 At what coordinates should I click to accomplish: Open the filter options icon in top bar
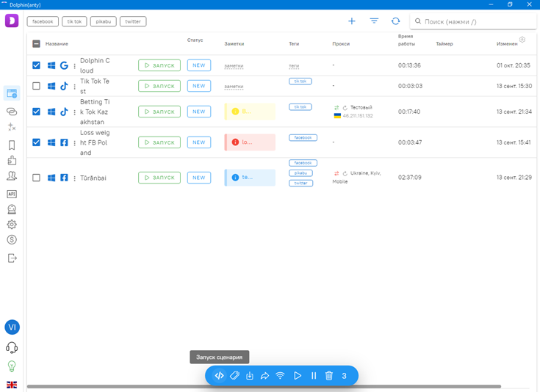pyautogui.click(x=374, y=21)
